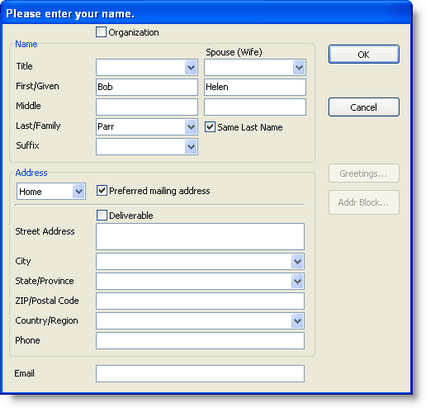Open the Title dropdown arrow
This screenshot has width=426, height=408.
(x=191, y=68)
